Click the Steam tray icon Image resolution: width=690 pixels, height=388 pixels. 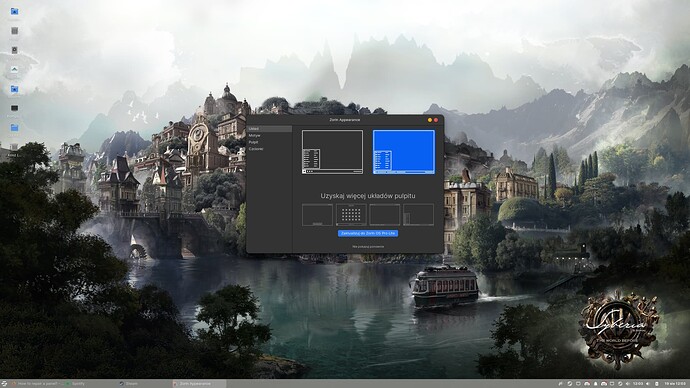pyautogui.click(x=570, y=384)
